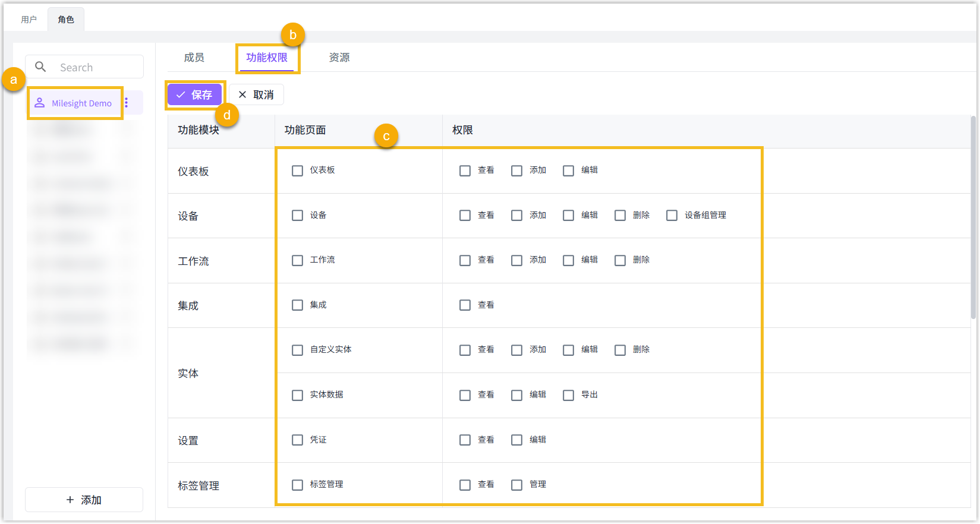This screenshot has height=524, width=980.
Task: Tick 删除 permission in the 工作流 row
Action: click(x=620, y=260)
